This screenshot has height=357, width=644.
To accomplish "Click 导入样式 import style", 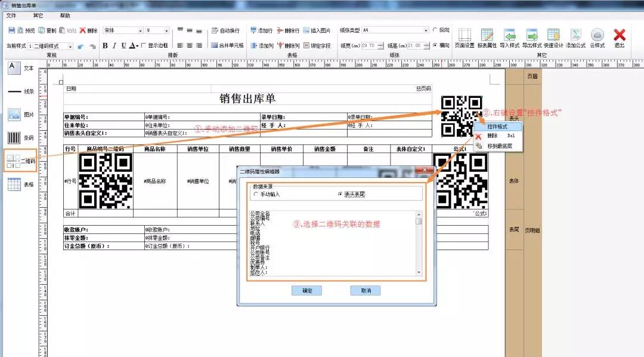I will point(510,38).
